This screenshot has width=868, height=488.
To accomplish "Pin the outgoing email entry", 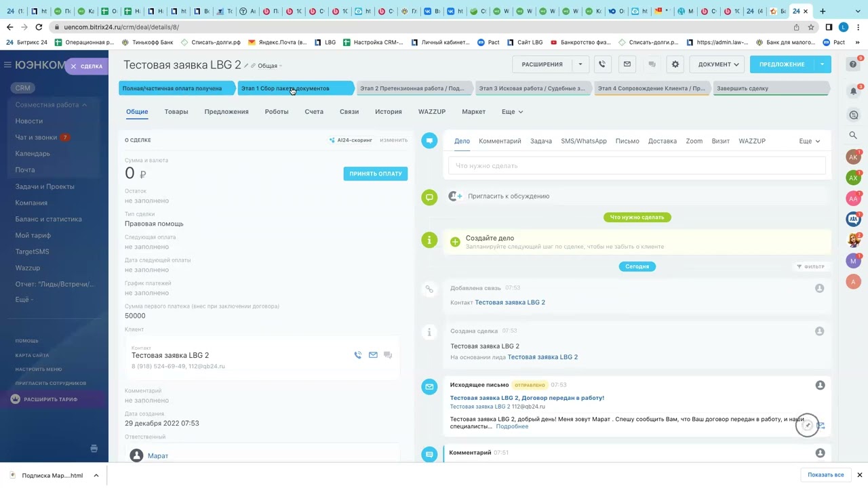I will pyautogui.click(x=807, y=426).
